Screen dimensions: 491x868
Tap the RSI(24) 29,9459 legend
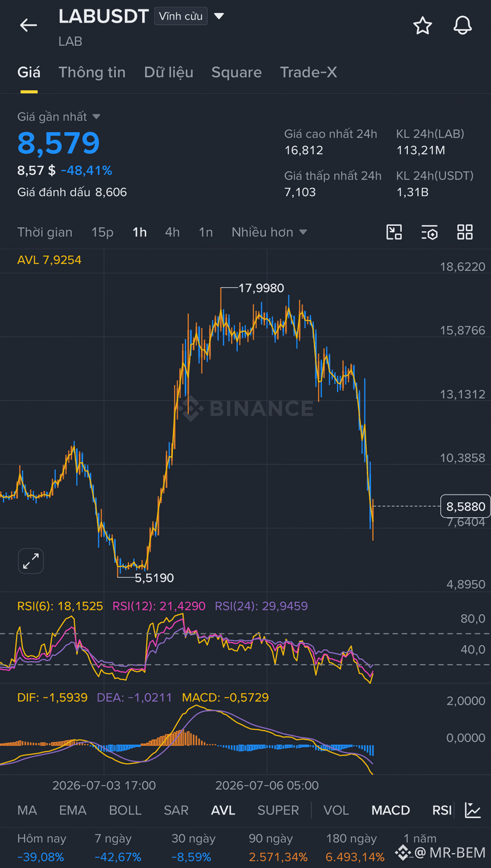coord(262,606)
